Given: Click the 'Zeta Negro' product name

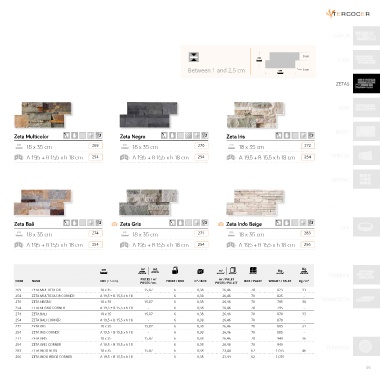Looking at the screenshot, I should pos(132,136).
